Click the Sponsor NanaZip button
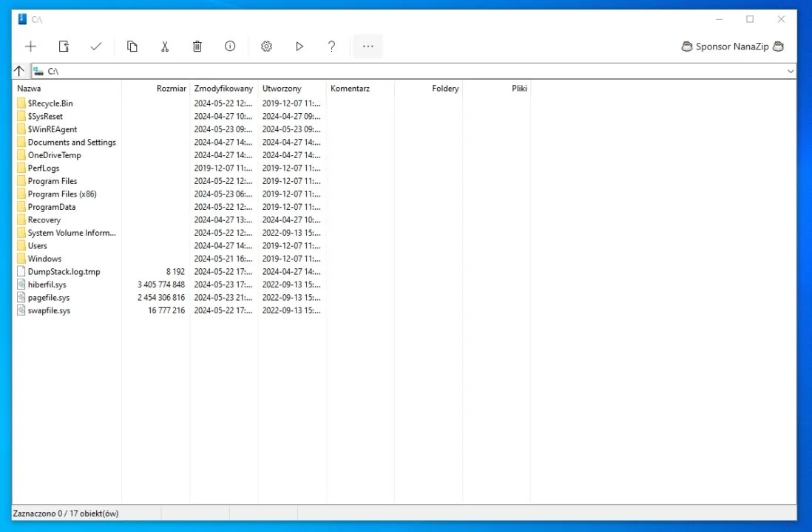This screenshot has width=812, height=532. pos(732,47)
